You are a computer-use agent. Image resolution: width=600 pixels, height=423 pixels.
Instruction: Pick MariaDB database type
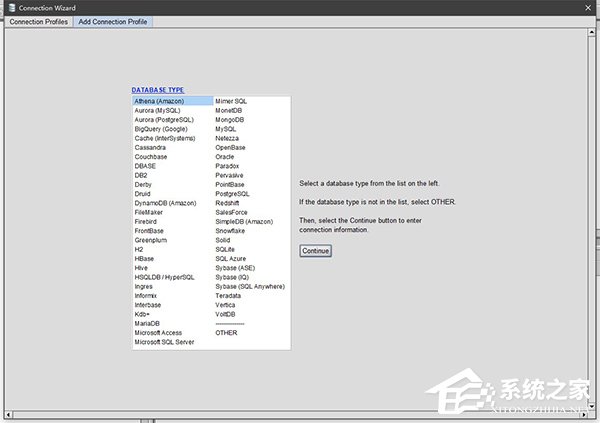pyautogui.click(x=147, y=323)
